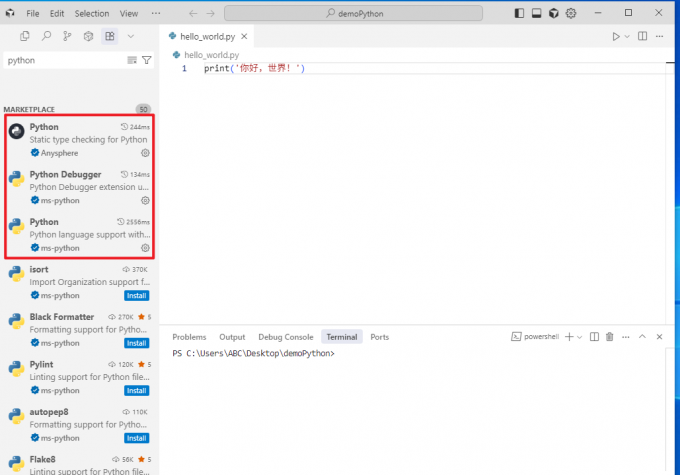This screenshot has height=475, width=680.
Task: Open the Source Control view icon
Action: [67, 36]
